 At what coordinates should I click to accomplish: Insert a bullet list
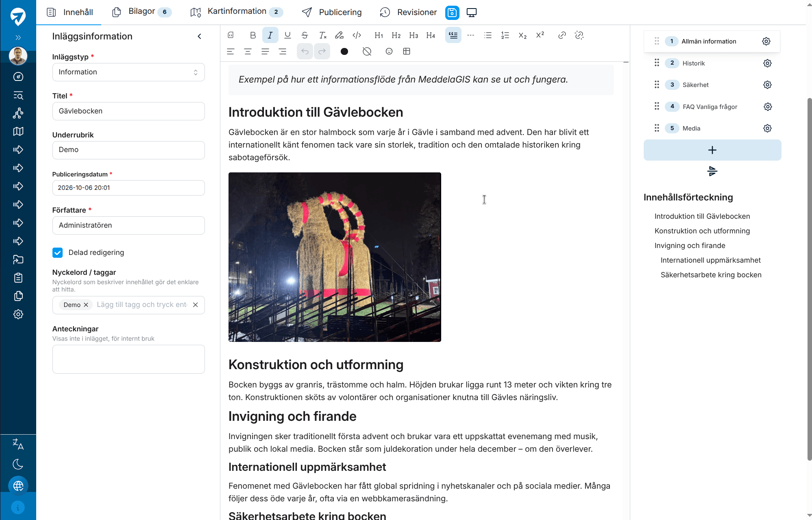[x=488, y=35]
